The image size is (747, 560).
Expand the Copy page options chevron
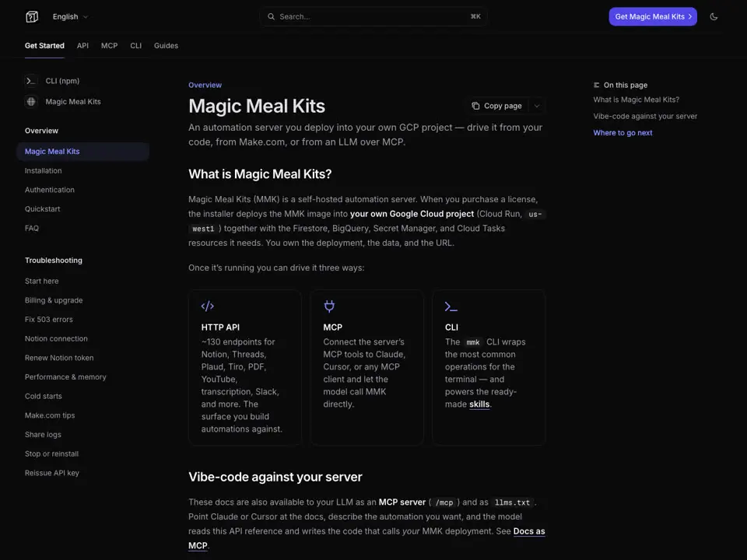(x=537, y=106)
